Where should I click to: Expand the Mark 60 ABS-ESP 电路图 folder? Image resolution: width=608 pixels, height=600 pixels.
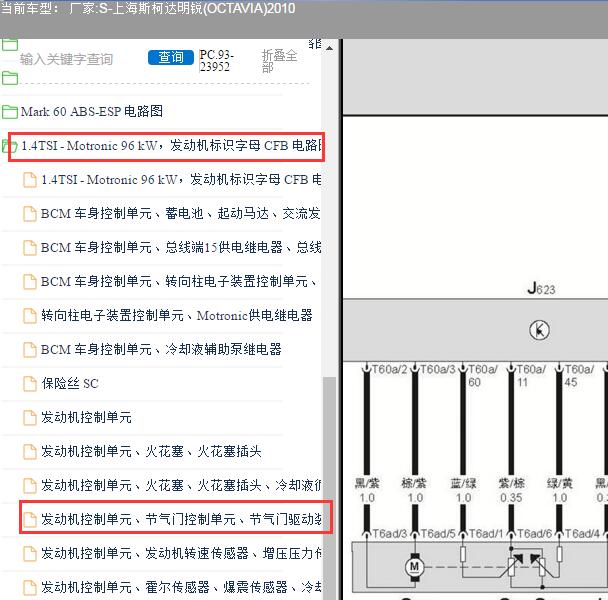point(92,112)
